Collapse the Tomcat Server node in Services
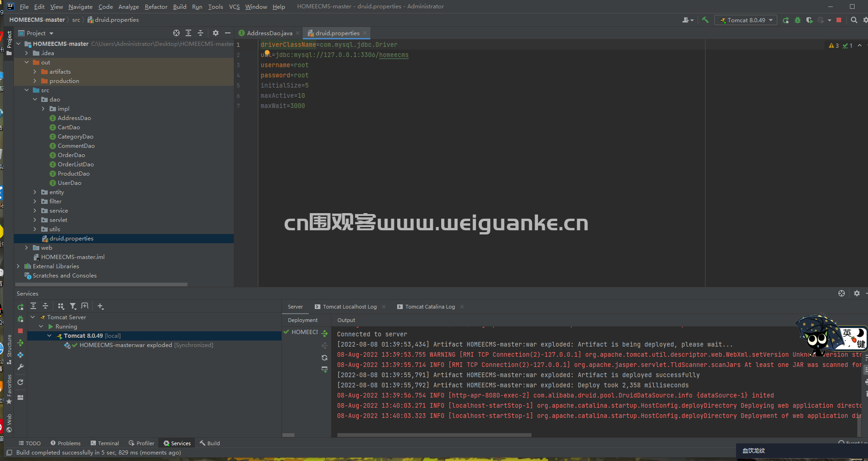 pos(33,317)
